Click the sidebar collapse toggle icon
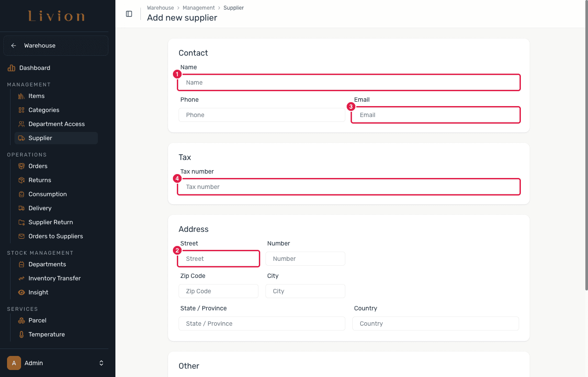The image size is (588, 377). pos(129,14)
